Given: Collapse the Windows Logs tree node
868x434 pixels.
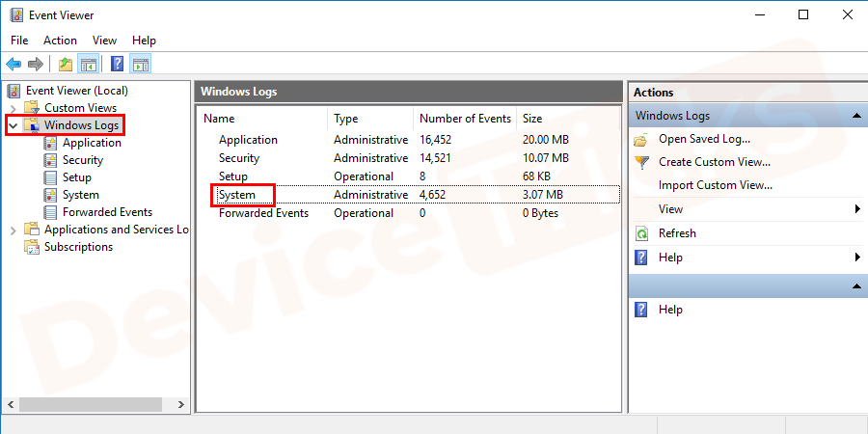Looking at the screenshot, I should point(14,125).
